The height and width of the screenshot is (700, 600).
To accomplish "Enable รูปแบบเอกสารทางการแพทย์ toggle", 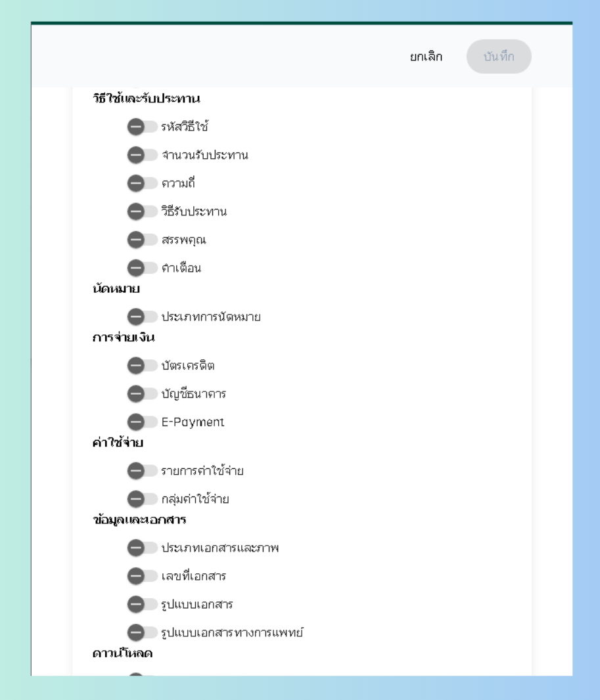I will [143, 632].
